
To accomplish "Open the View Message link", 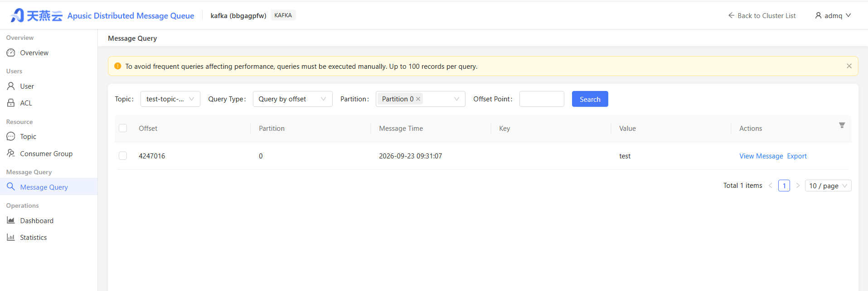I will (761, 156).
